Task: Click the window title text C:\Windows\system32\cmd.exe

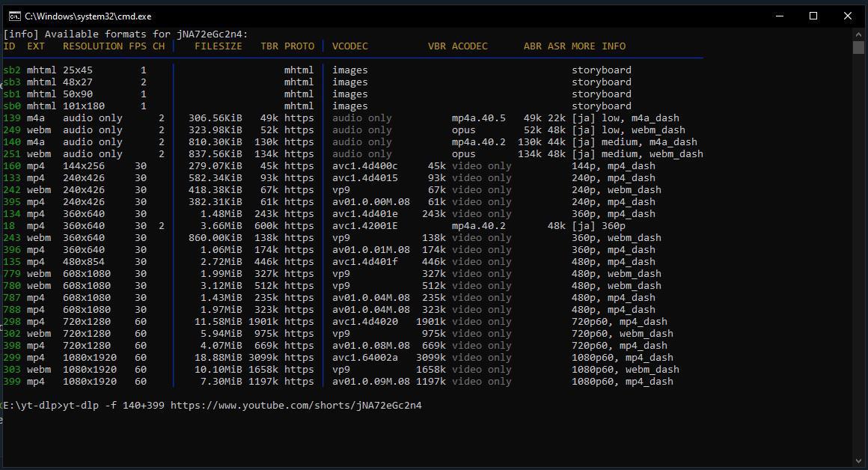Action: click(x=88, y=16)
